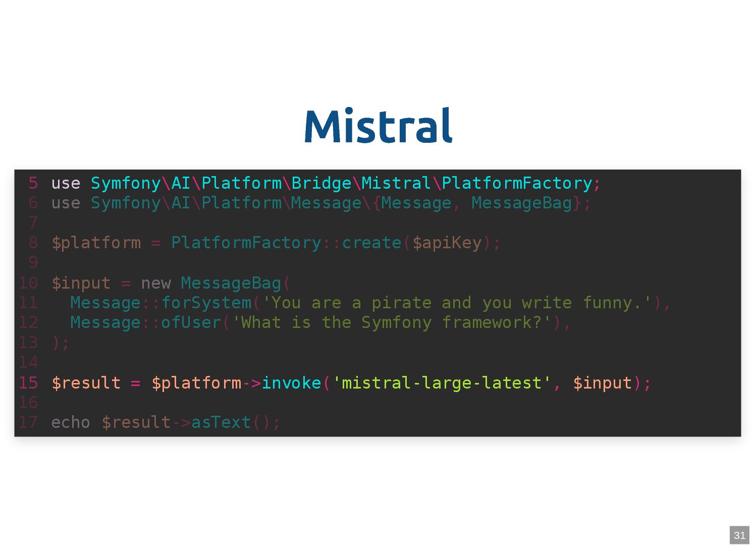756x551 pixels.
Task: Click 'What is the Symfony framework?' string
Action: click(392, 322)
